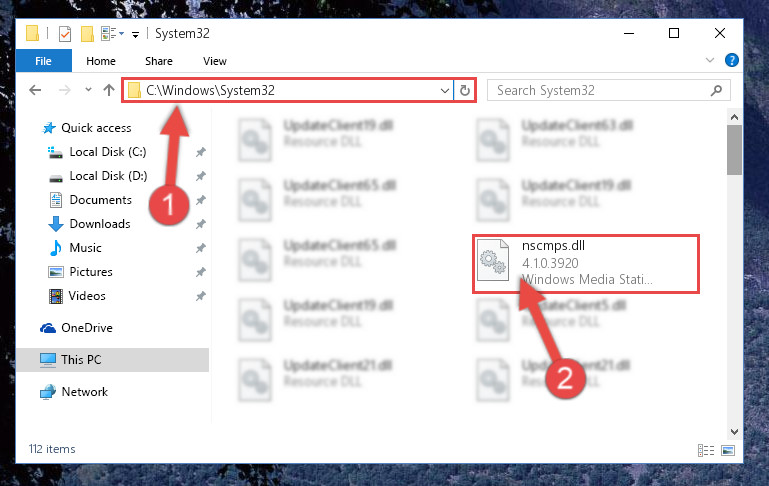769x486 pixels.
Task: Go up one folder level
Action: (x=109, y=90)
